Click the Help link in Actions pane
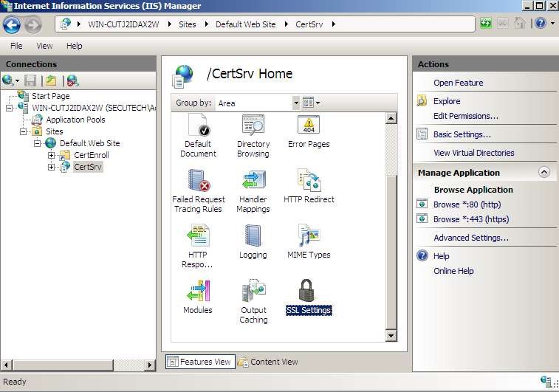The width and height of the screenshot is (559, 392). (442, 256)
